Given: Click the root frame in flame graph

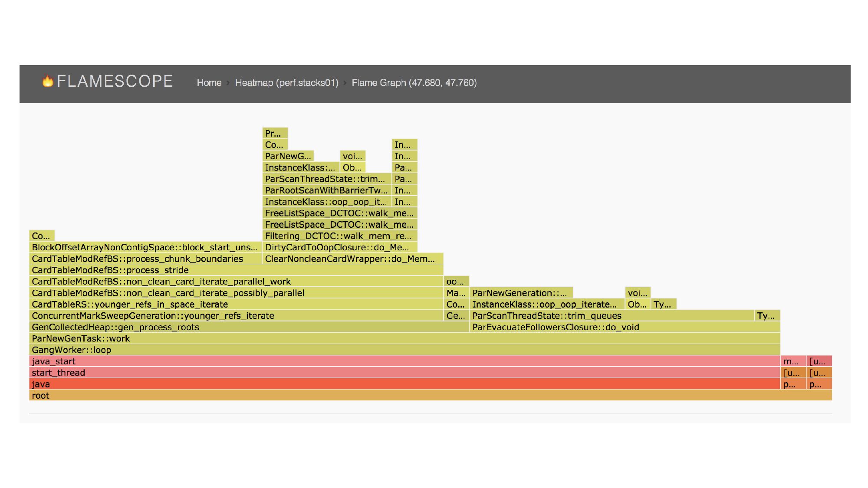Looking at the screenshot, I should click(430, 395).
